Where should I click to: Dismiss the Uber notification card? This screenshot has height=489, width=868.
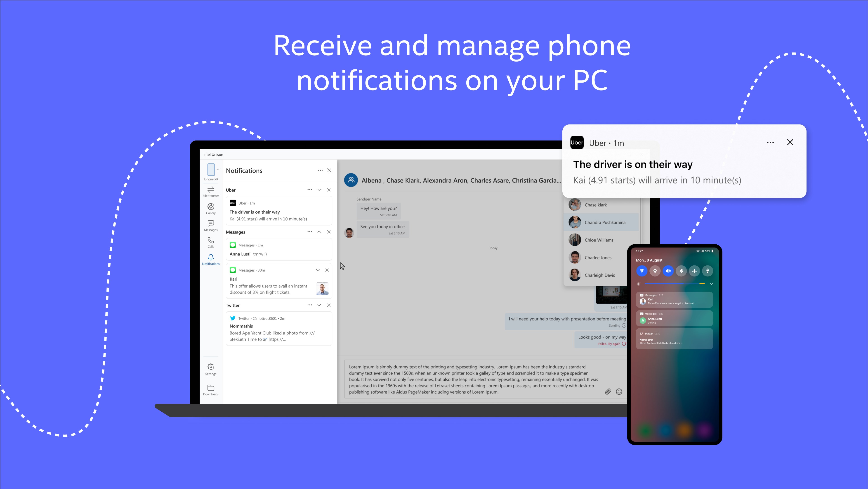(x=790, y=142)
